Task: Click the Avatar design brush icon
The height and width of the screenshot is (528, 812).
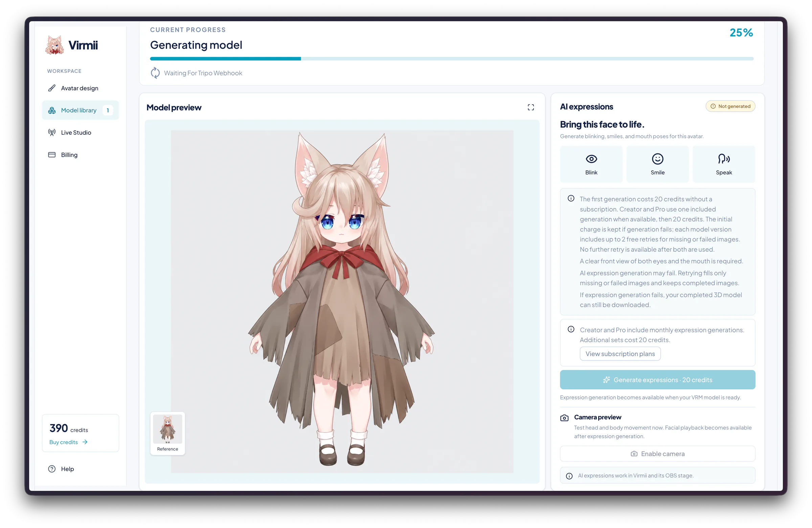Action: pyautogui.click(x=52, y=88)
